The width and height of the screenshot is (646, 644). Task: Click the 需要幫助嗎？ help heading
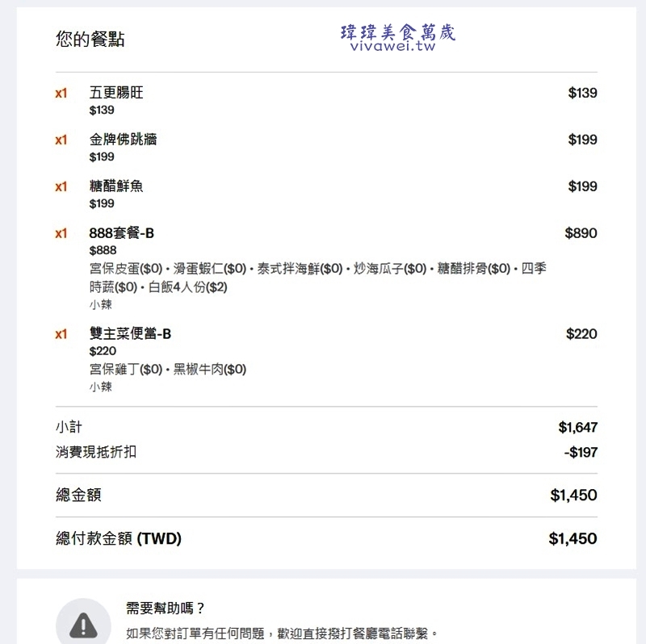166,608
